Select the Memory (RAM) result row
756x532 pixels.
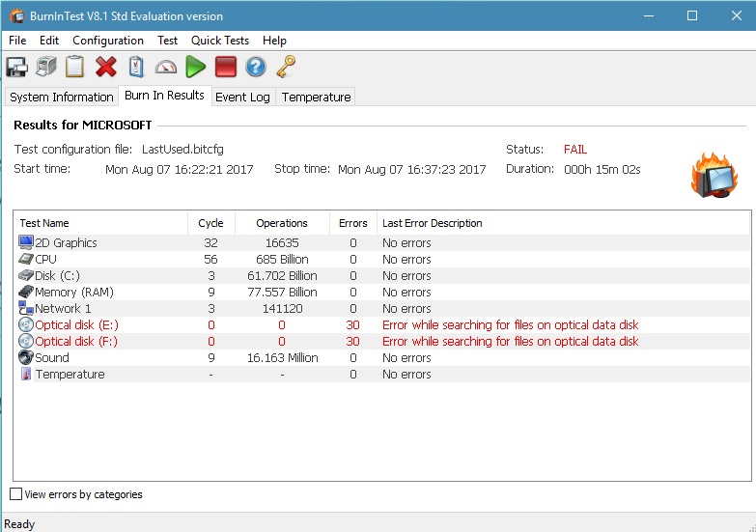69,293
